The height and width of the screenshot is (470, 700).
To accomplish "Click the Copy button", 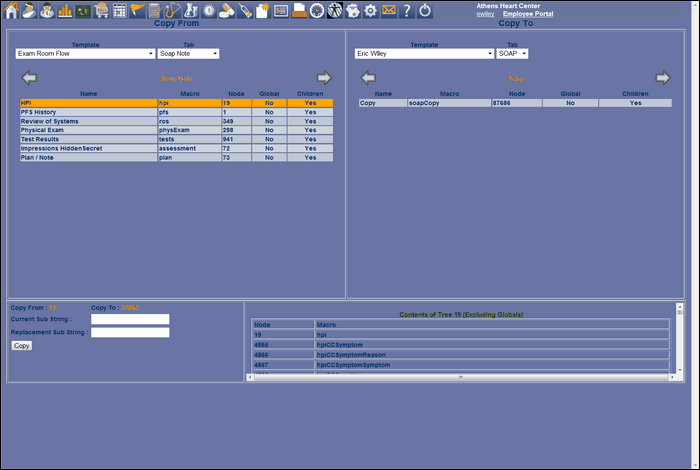I will point(21,345).
